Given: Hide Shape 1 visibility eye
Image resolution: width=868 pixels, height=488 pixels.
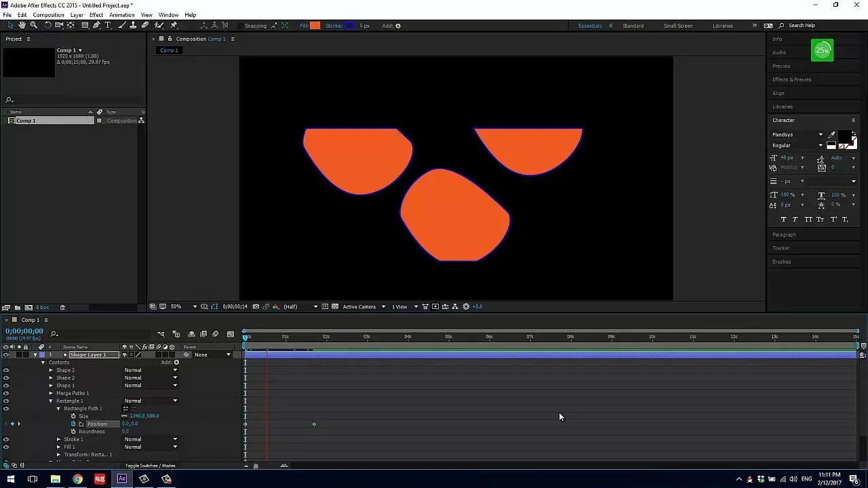Looking at the screenshot, I should point(6,385).
